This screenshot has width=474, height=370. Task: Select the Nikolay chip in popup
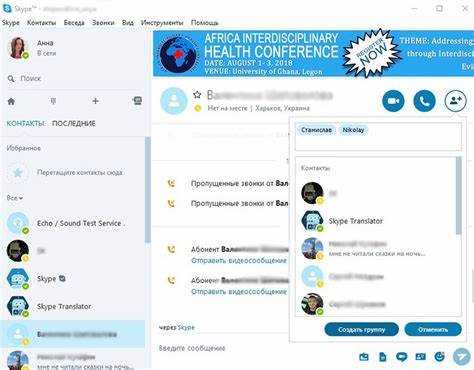353,130
